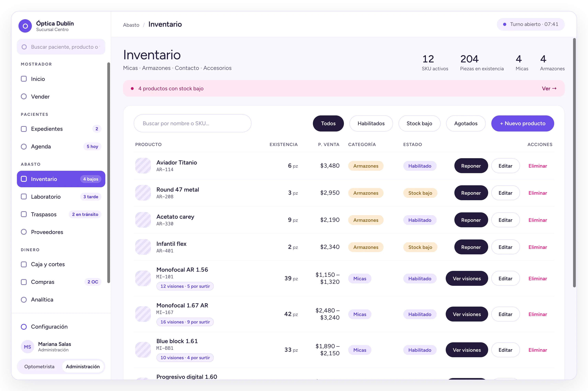The image size is (588, 391).
Task: Click the Óptica Dublín logo icon
Action: pos(25,26)
